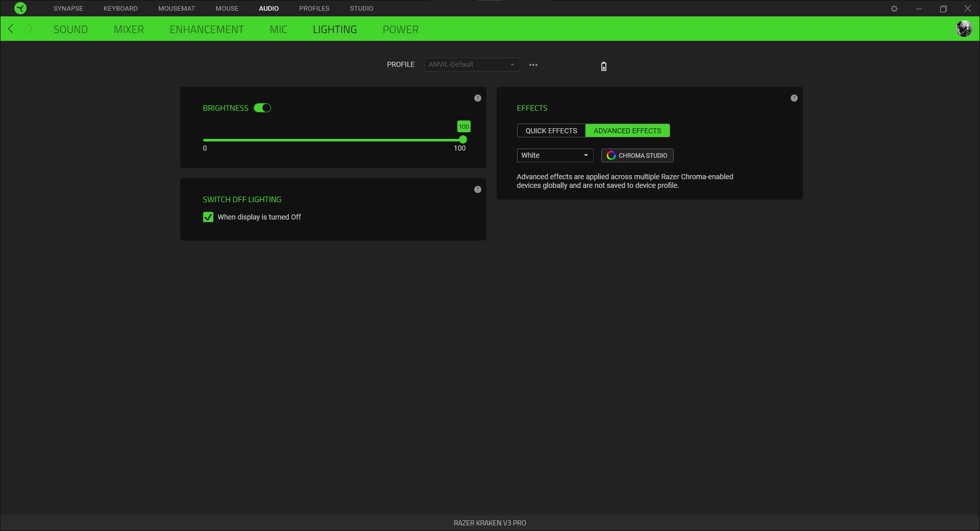Uncheck 'When display is turned Off'
980x531 pixels.
coord(208,217)
